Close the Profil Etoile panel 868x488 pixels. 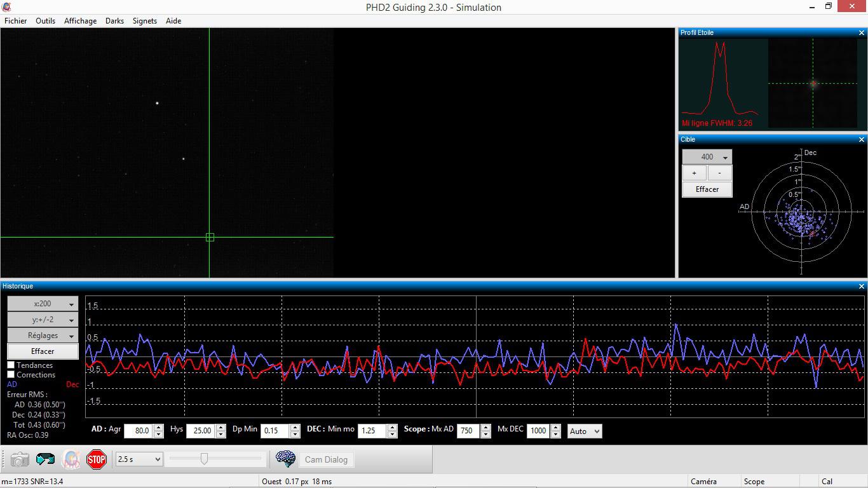pyautogui.click(x=862, y=32)
